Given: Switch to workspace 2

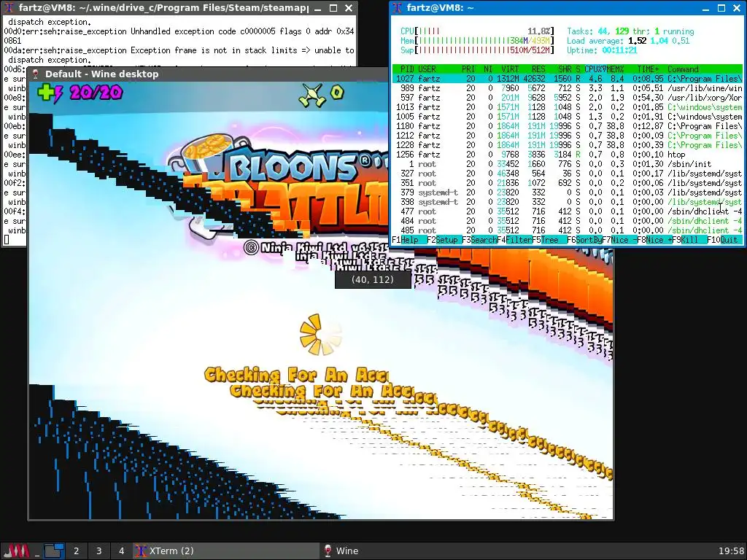Looking at the screenshot, I should (76, 551).
